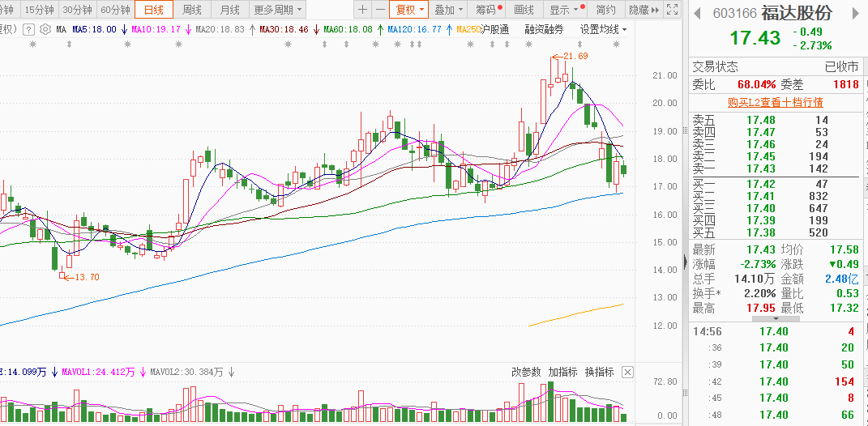Open MA settings gear icon
The height and width of the screenshot is (426, 868).
(x=45, y=29)
